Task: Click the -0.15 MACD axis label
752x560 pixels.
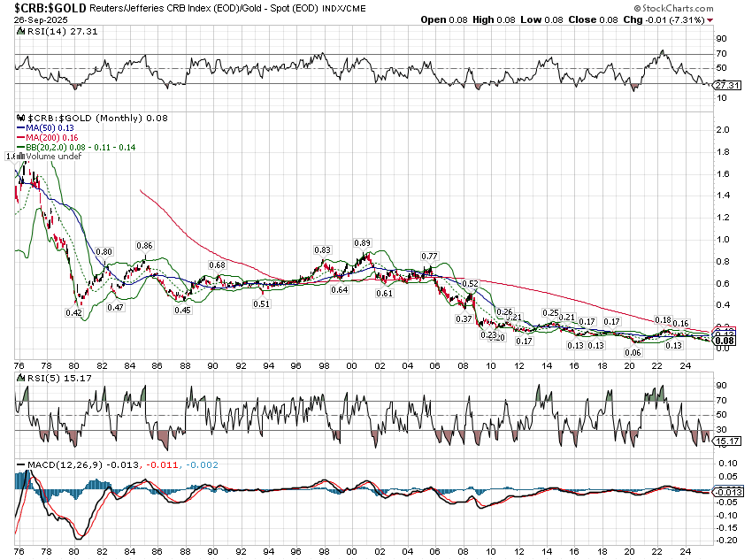Action: point(726,528)
